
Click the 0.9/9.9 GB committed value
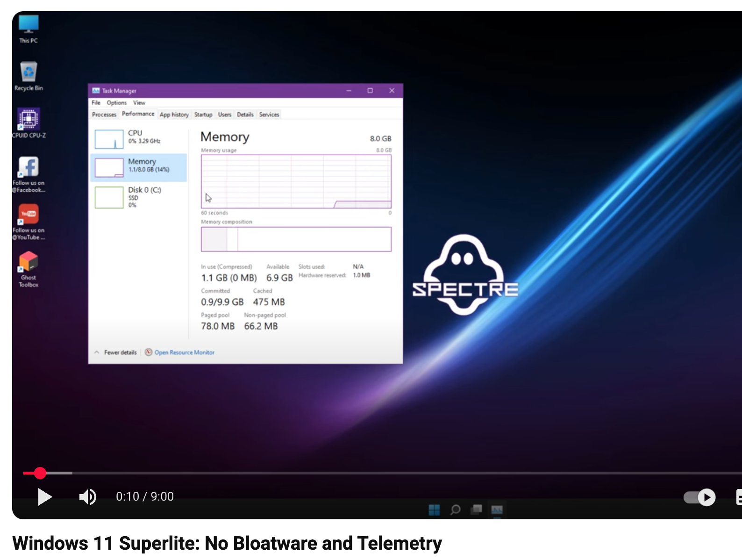[x=222, y=302]
